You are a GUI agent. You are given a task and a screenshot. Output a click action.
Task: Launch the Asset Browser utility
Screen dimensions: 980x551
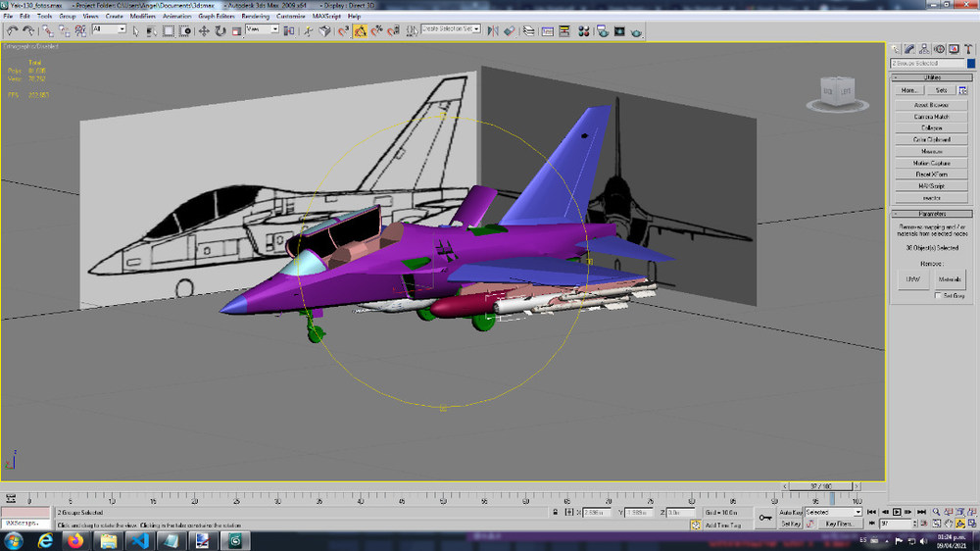[x=931, y=105]
